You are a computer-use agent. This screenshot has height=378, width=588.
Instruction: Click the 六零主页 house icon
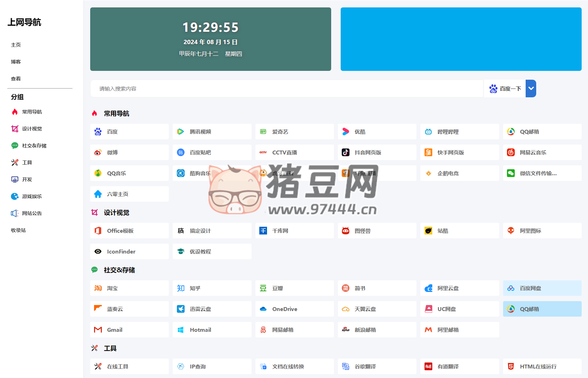[98, 194]
